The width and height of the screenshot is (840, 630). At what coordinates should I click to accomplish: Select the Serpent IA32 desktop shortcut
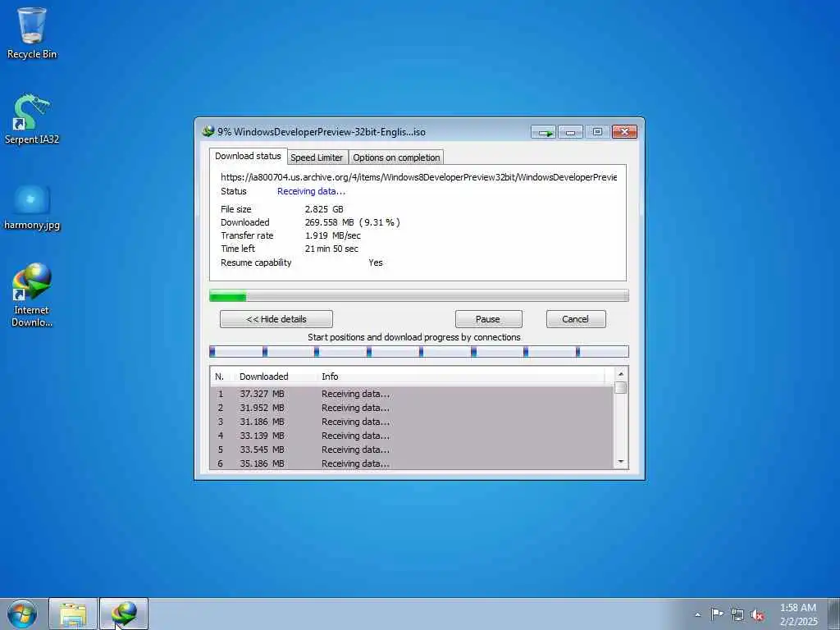32,119
